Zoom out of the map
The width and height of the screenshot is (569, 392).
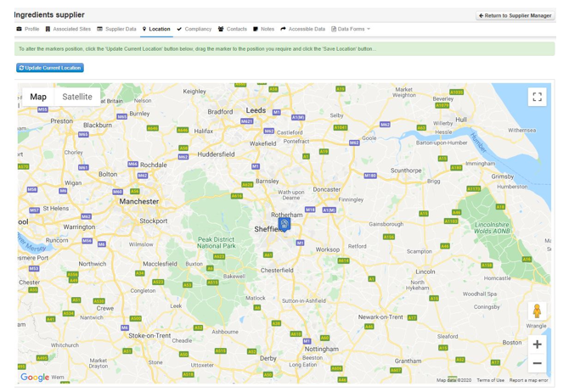click(x=537, y=363)
